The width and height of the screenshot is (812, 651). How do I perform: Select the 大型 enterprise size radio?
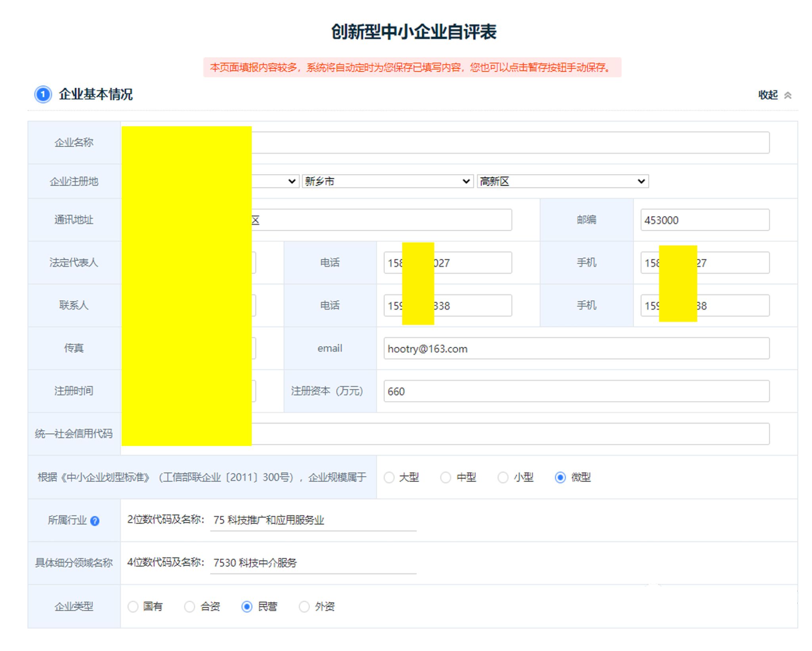[x=389, y=477]
